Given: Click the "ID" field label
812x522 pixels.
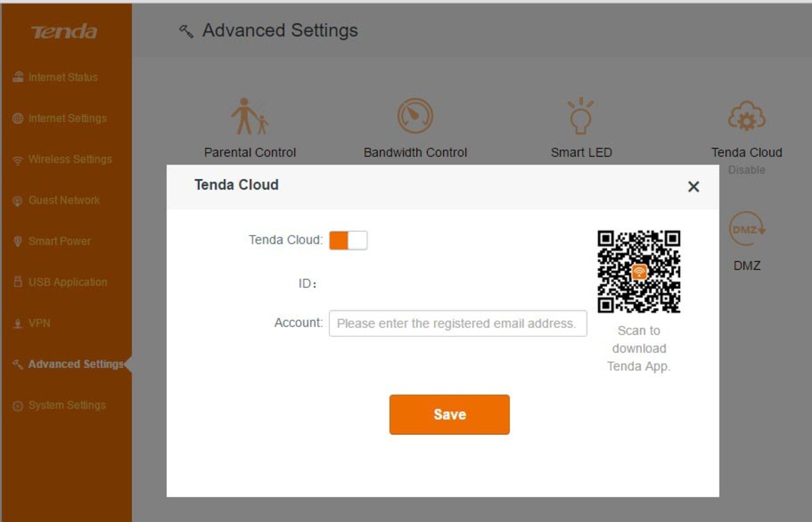Looking at the screenshot, I should (x=307, y=283).
